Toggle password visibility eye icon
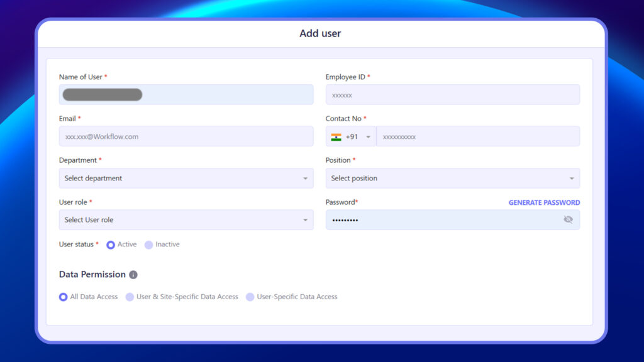 [568, 219]
